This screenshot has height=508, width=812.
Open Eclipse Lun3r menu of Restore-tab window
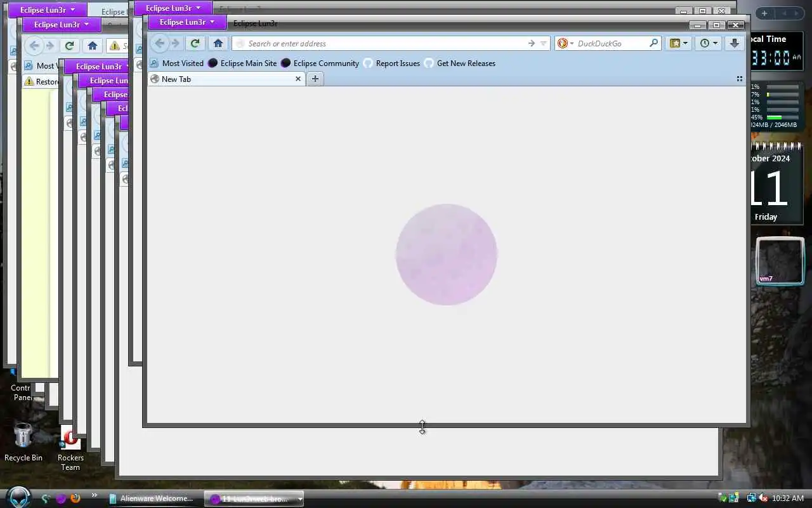click(x=62, y=25)
